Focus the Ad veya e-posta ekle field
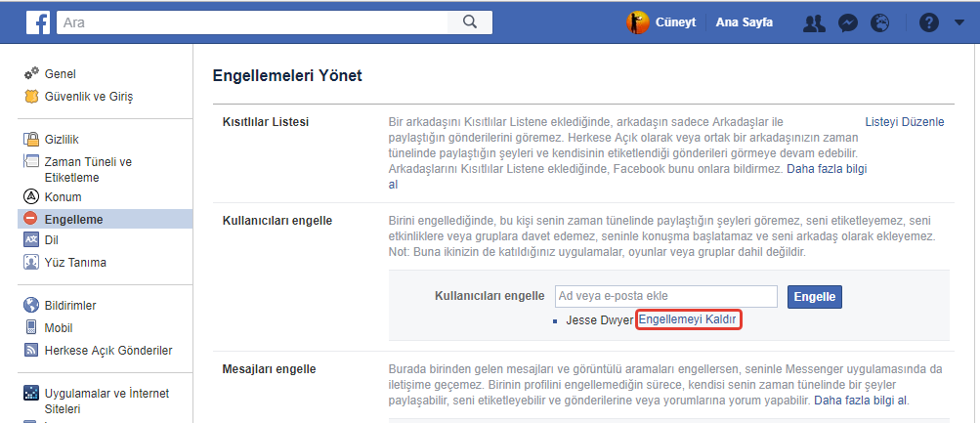This screenshot has width=980, height=423. click(665, 296)
